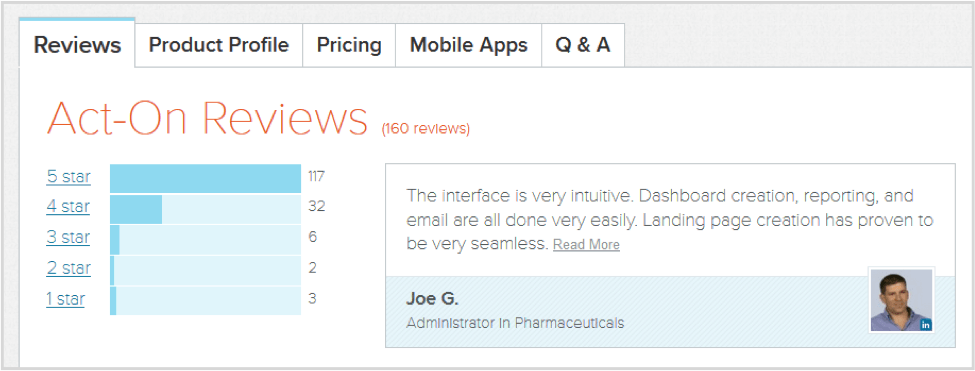Go to the Mobile Apps tab
Image resolution: width=975 pixels, height=371 pixels.
pos(468,45)
